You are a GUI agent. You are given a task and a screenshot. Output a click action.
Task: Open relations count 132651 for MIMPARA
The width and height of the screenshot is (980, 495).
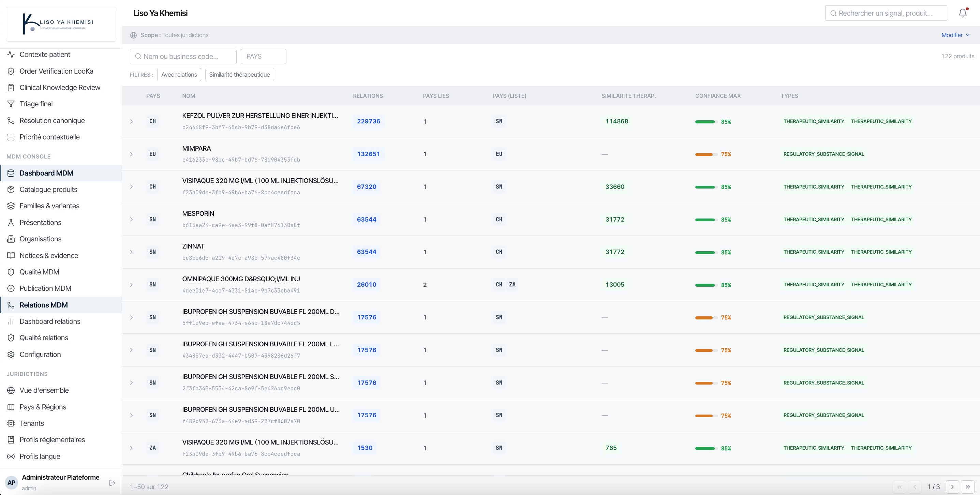click(368, 154)
